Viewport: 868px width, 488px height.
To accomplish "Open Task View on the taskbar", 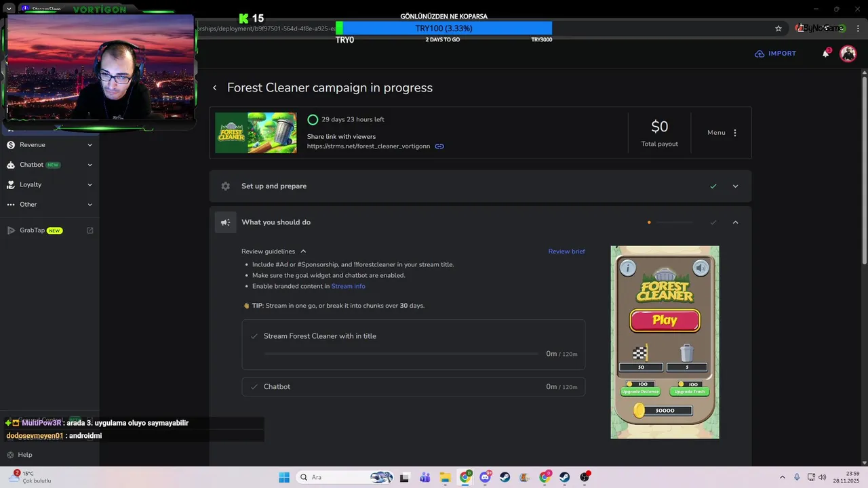I will coord(405,477).
